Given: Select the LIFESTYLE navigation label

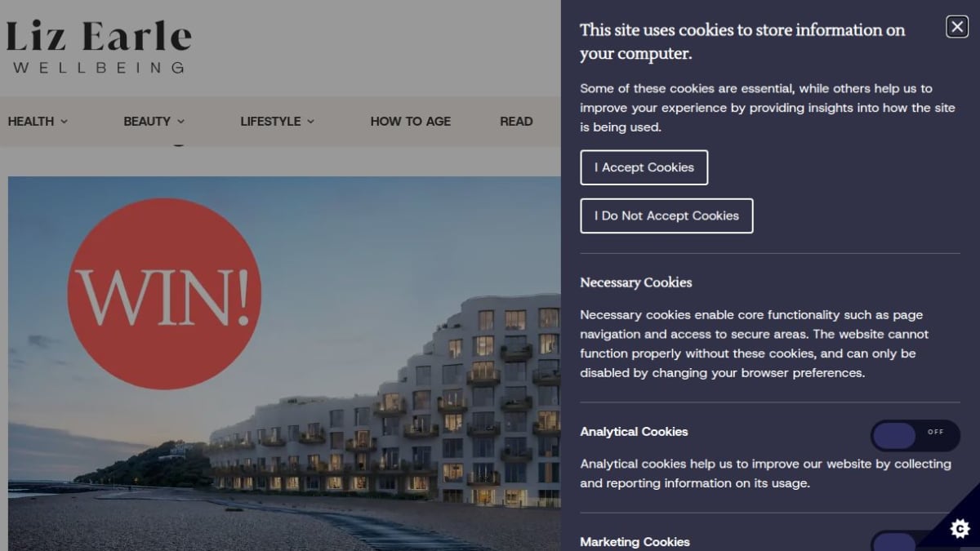Looking at the screenshot, I should tap(270, 121).
